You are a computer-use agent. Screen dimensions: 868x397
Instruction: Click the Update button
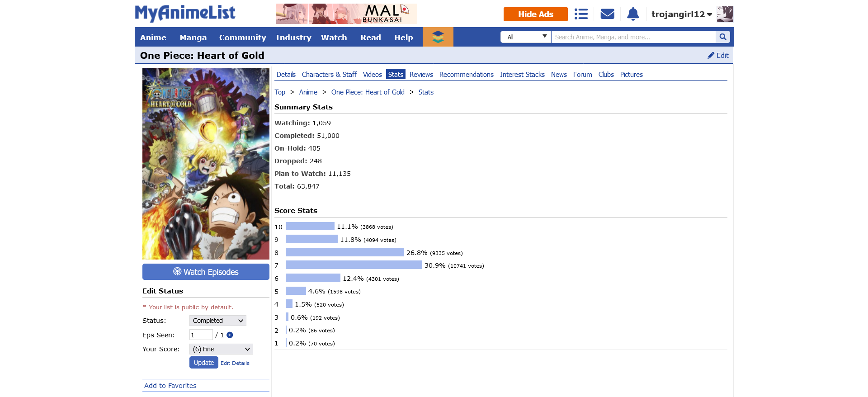[204, 363]
